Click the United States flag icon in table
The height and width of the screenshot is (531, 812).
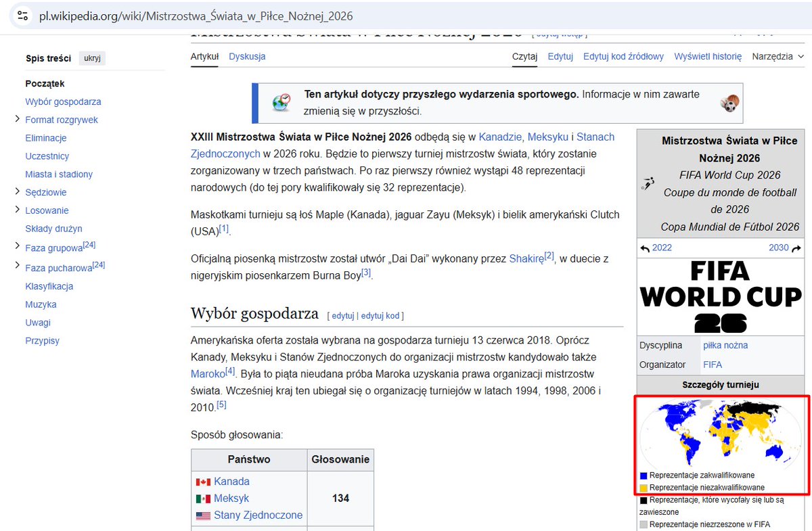203,515
